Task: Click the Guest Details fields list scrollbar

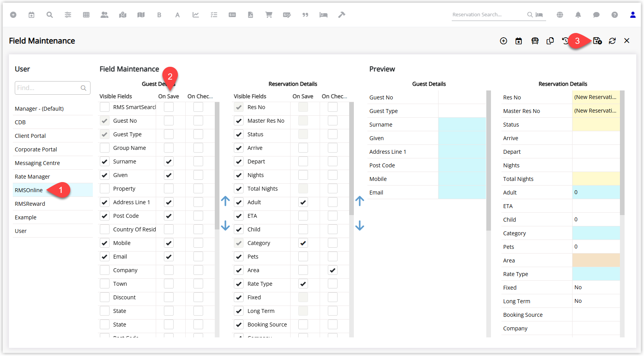Action: pos(217,166)
